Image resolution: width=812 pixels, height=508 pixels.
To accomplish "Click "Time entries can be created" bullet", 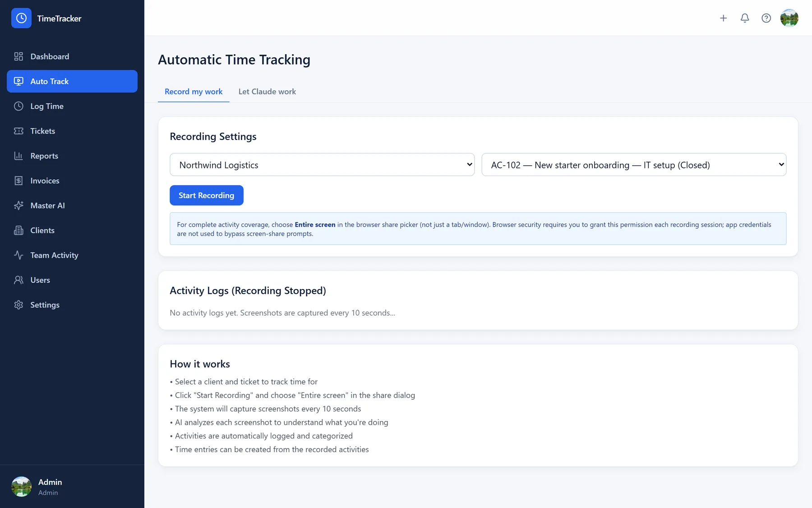I will [x=269, y=450].
